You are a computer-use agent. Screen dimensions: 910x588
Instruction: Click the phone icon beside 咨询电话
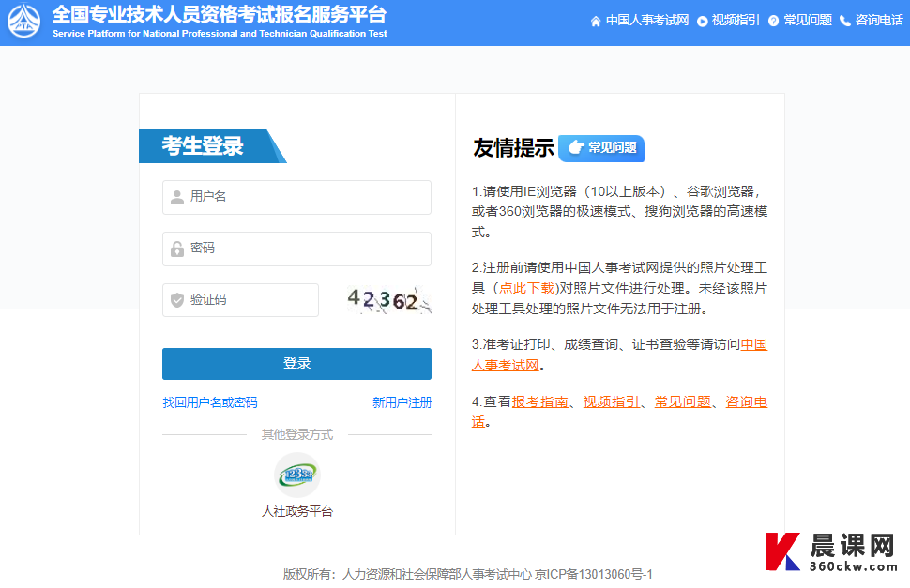tap(845, 22)
